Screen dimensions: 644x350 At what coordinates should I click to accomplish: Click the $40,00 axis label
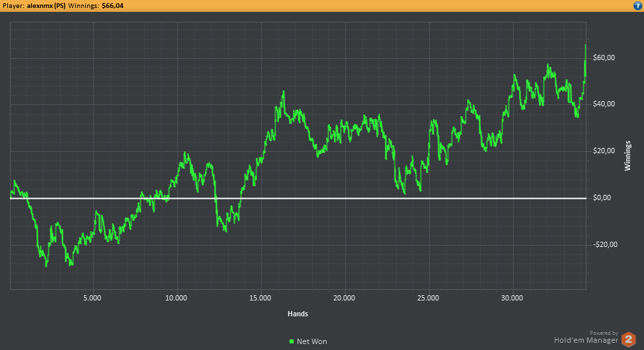[604, 104]
